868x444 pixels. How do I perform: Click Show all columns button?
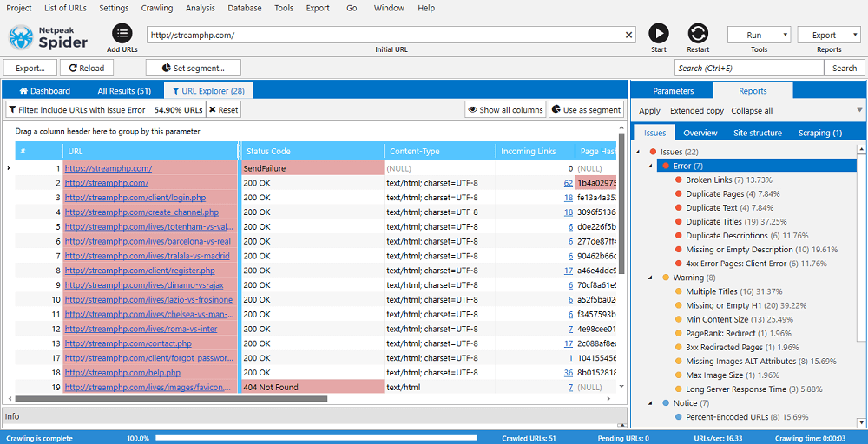point(505,109)
